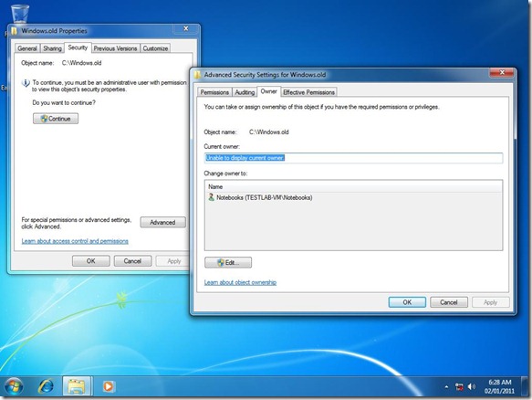Open the Customize tab
The image size is (532, 400).
[155, 48]
